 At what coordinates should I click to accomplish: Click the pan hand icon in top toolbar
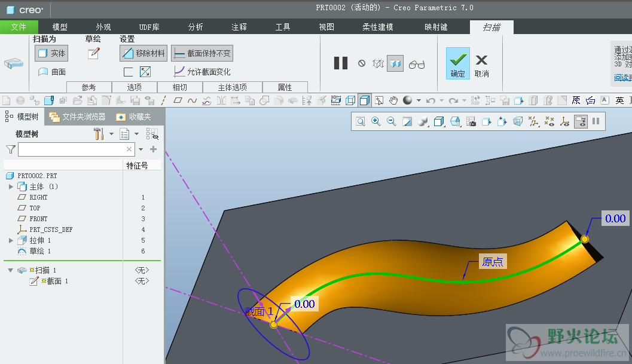pyautogui.click(x=393, y=100)
